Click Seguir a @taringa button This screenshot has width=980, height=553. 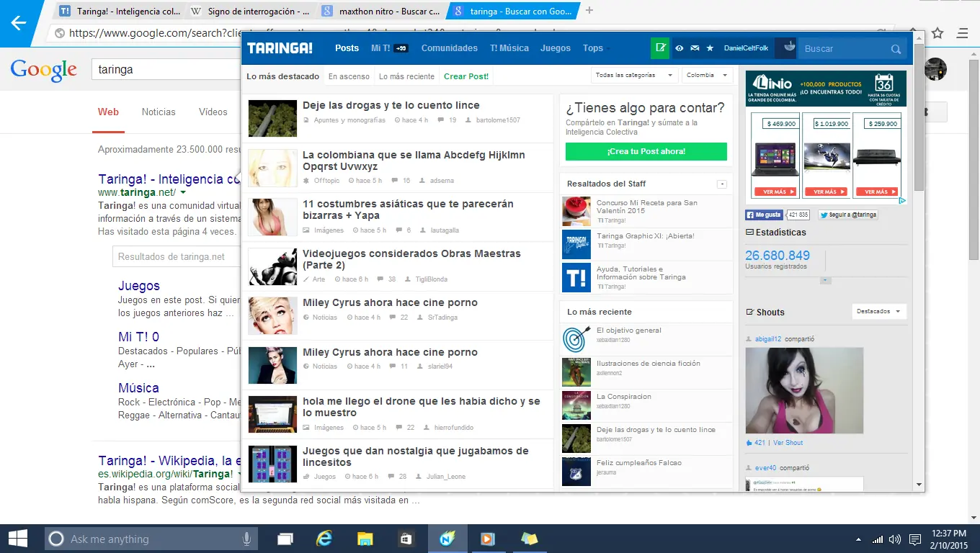click(848, 215)
